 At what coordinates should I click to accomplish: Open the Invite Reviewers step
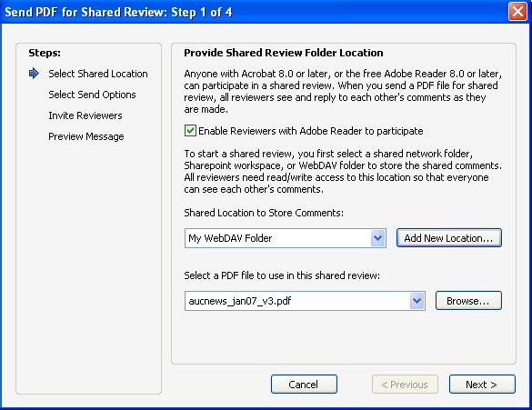point(85,115)
